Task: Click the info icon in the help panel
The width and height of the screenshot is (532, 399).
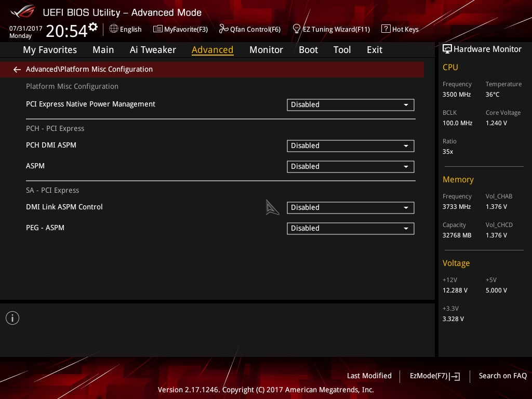Action: [12, 318]
